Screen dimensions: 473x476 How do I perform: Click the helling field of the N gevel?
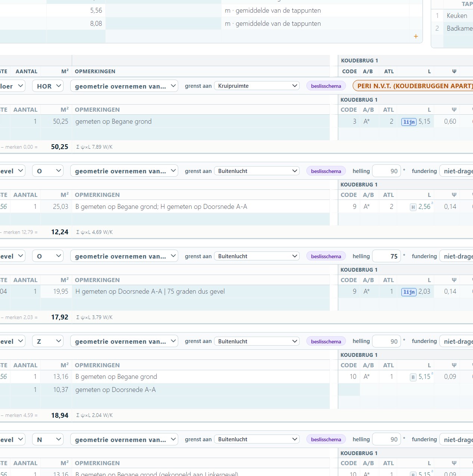click(x=387, y=439)
